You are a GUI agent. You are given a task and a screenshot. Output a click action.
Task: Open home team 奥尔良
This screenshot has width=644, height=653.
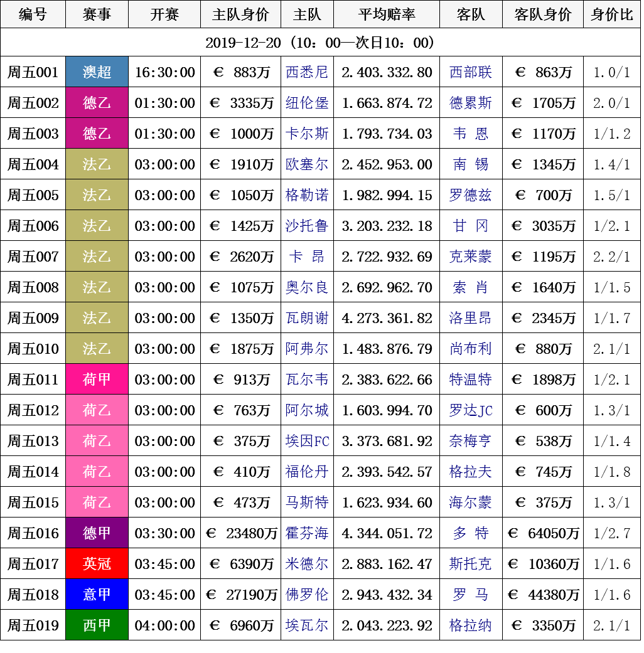click(x=307, y=287)
